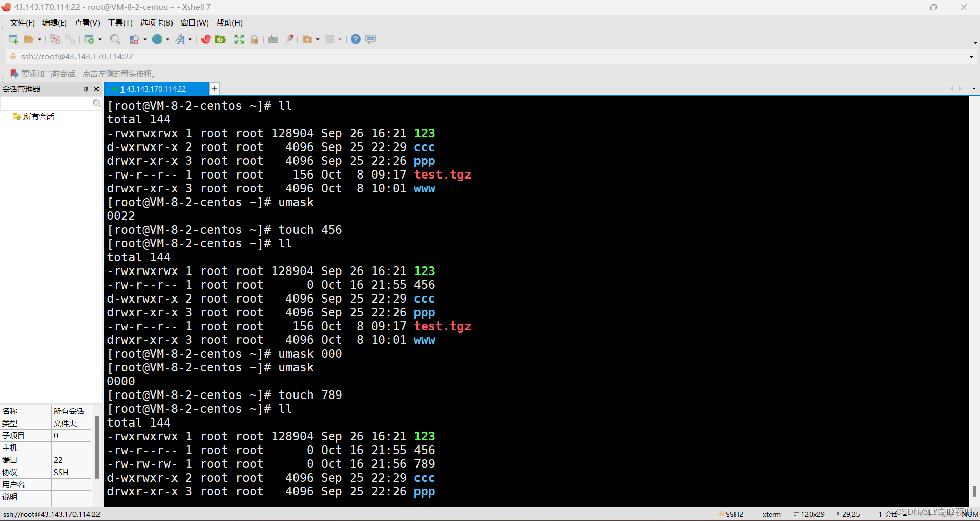The image size is (980, 521).
Task: Open the address bar history dropdown
Action: point(971,57)
